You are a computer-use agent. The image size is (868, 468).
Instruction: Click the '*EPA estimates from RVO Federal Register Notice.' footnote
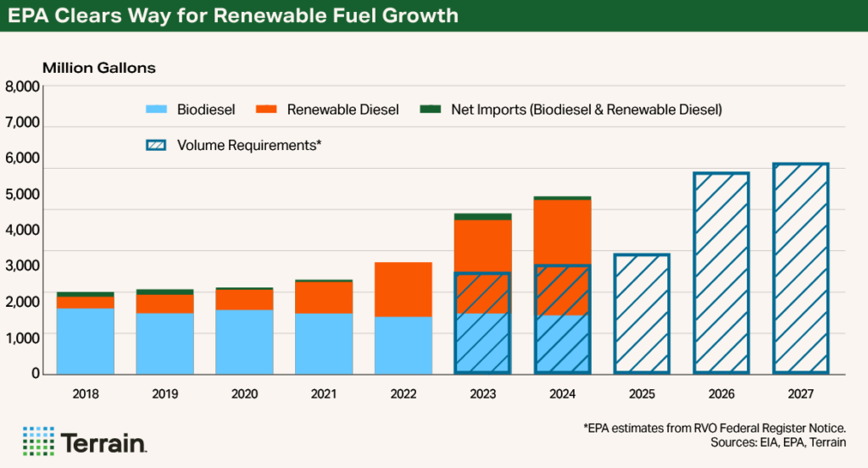(714, 428)
